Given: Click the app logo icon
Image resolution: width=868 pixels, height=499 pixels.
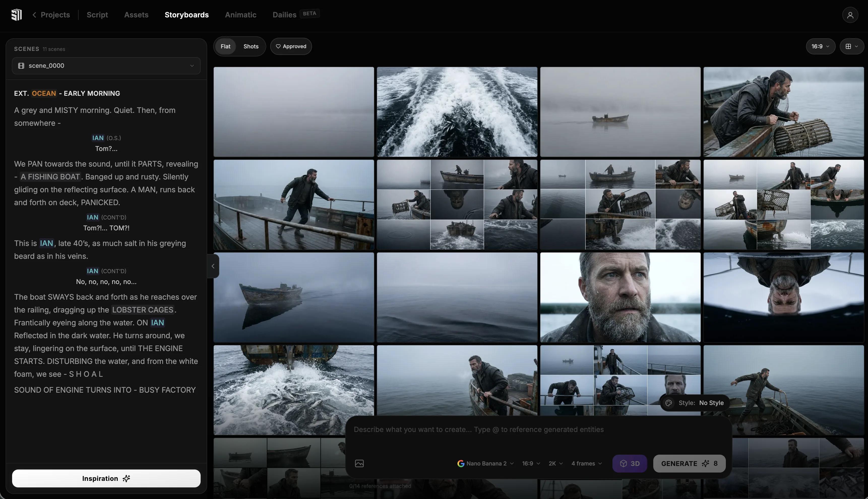Looking at the screenshot, I should tap(16, 15).
